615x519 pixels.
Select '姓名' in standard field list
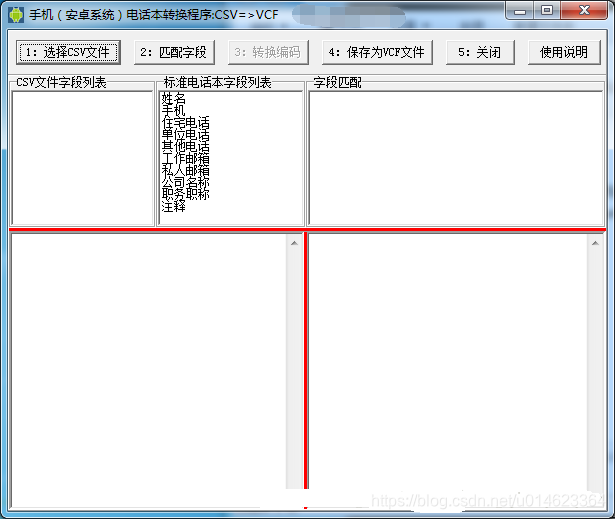(173, 98)
